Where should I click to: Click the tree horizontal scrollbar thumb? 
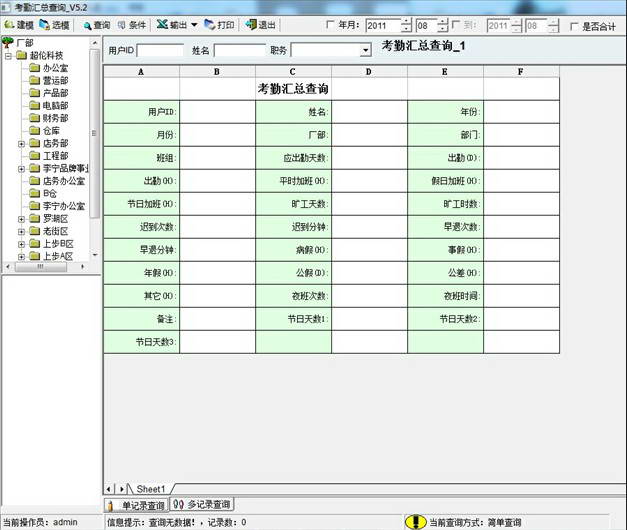[x=40, y=266]
